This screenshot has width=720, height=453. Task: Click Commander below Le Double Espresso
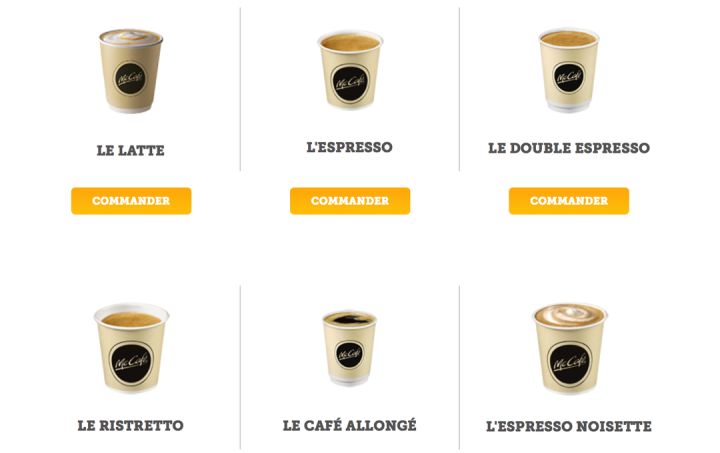[x=568, y=201]
